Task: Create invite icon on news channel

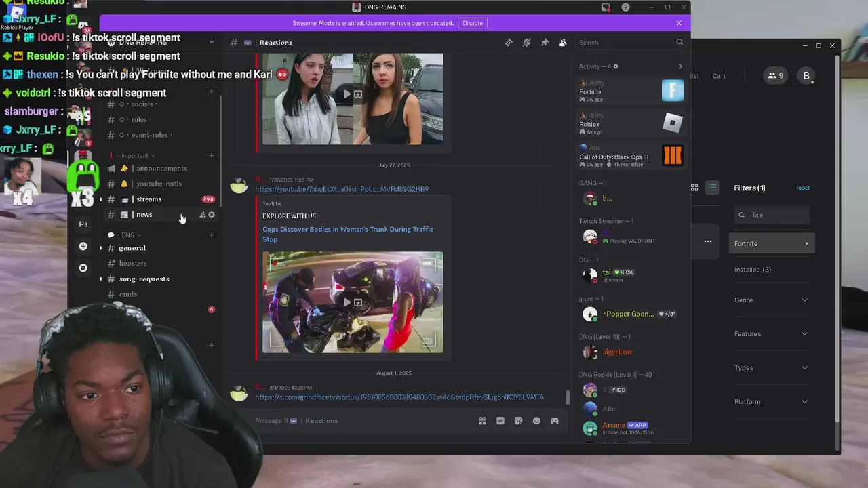Action: tap(202, 215)
